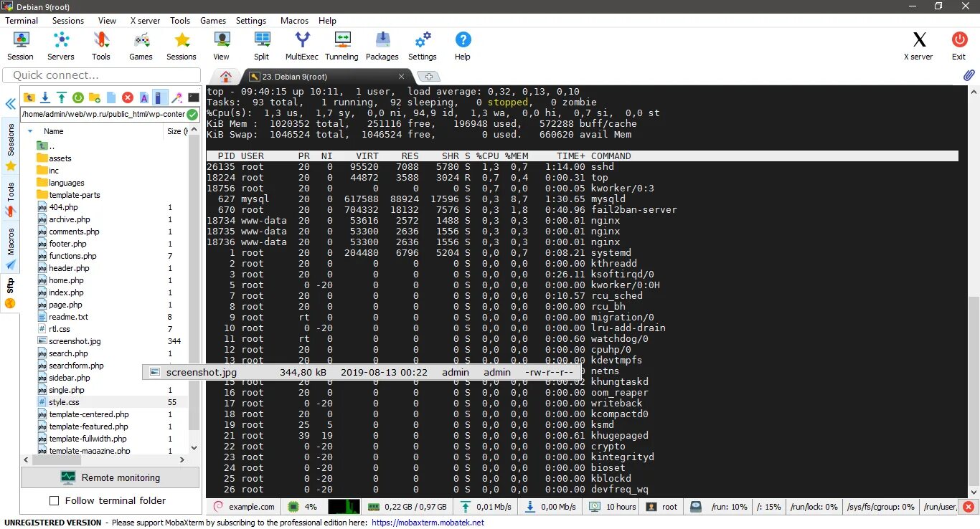
Task: Start X server from right toolbar
Action: tap(918, 46)
